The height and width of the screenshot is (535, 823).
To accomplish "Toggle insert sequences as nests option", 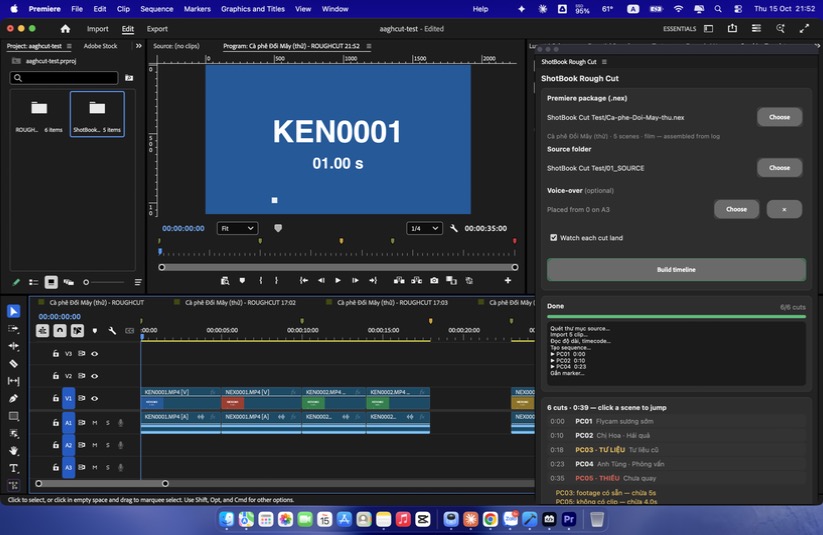I will (43, 331).
